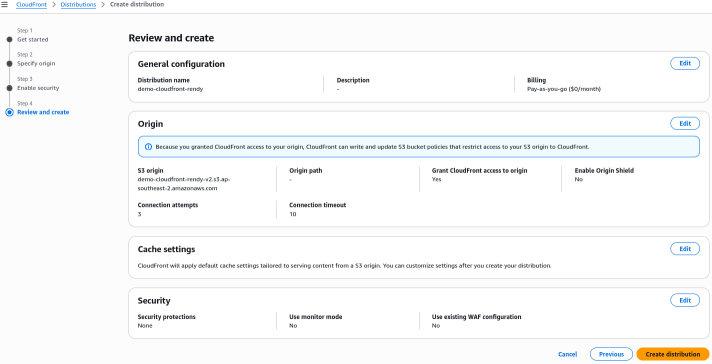Image resolution: width=712 pixels, height=364 pixels.
Task: Click the Connection timeout value 10
Action: click(292, 214)
